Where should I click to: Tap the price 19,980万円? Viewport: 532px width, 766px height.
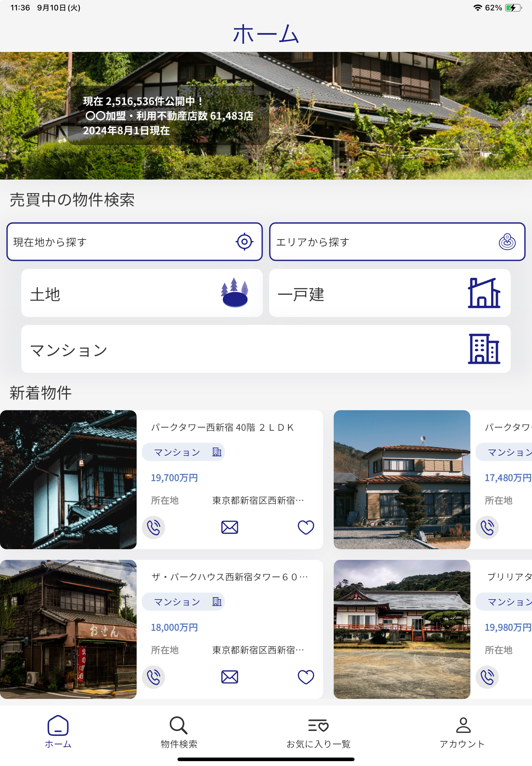pyautogui.click(x=508, y=628)
